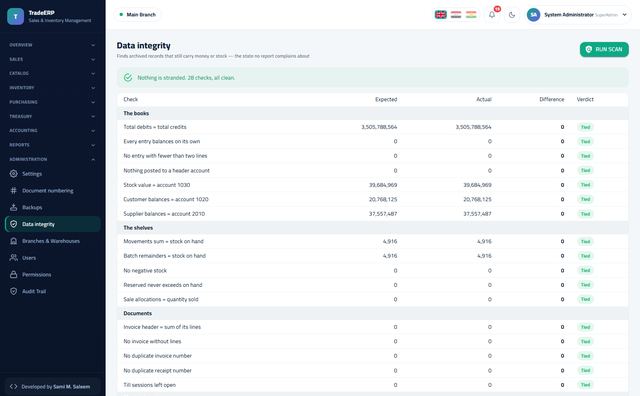Click the Actual column header

pyautogui.click(x=484, y=99)
